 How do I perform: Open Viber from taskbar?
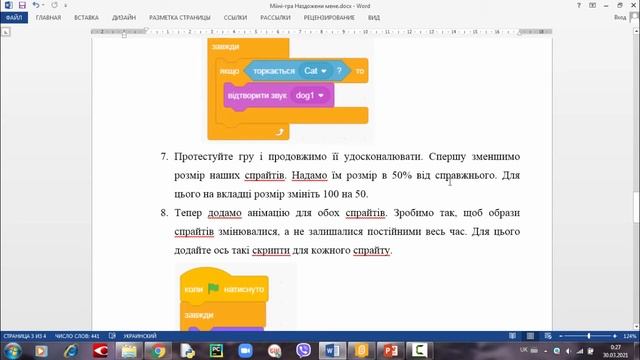coord(303,350)
